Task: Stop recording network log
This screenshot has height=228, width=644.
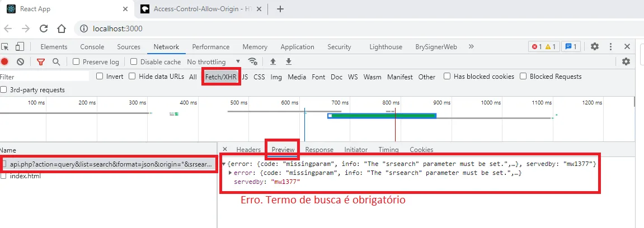Action: coord(4,62)
